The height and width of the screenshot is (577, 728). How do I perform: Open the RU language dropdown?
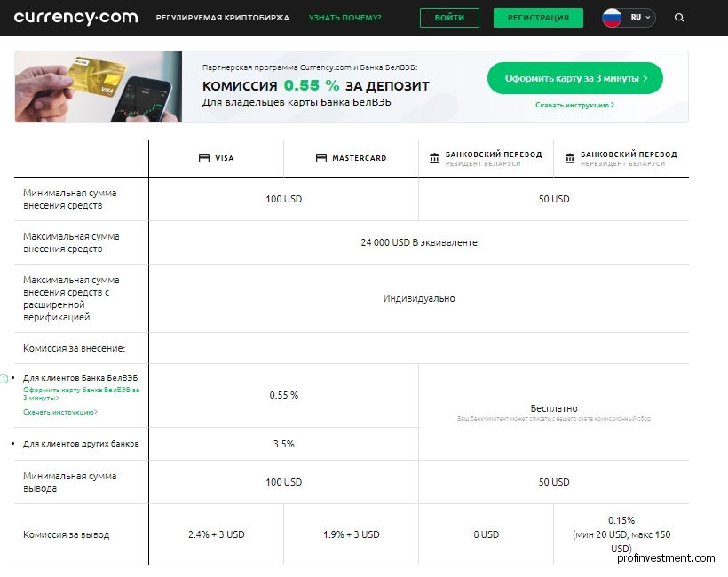pyautogui.click(x=641, y=18)
